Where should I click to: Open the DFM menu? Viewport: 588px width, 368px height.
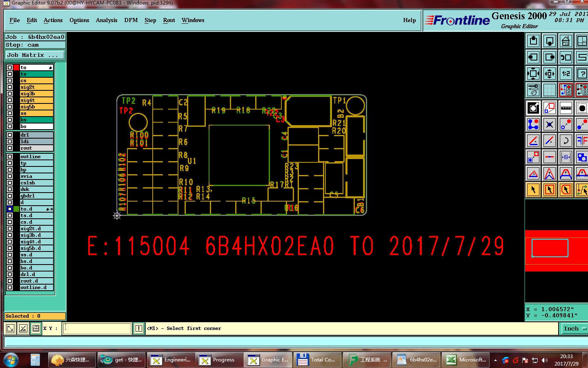[131, 20]
